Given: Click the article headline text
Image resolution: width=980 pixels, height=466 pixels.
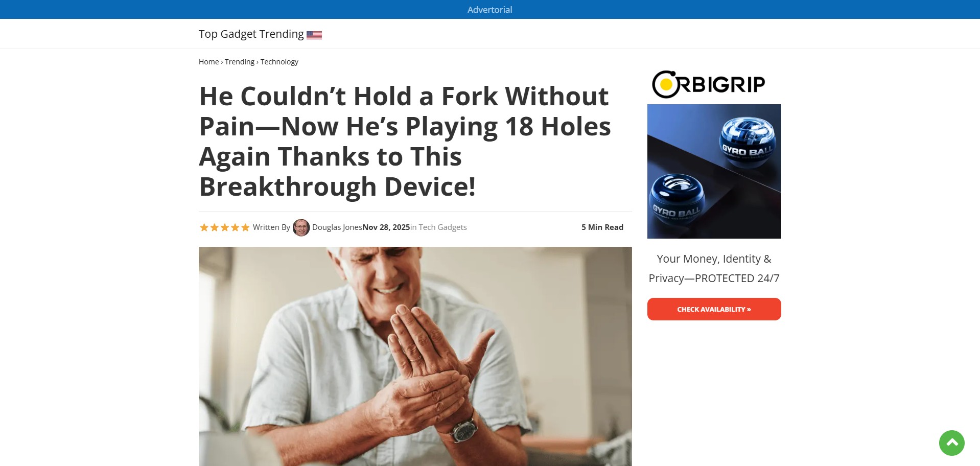Looking at the screenshot, I should pyautogui.click(x=405, y=141).
